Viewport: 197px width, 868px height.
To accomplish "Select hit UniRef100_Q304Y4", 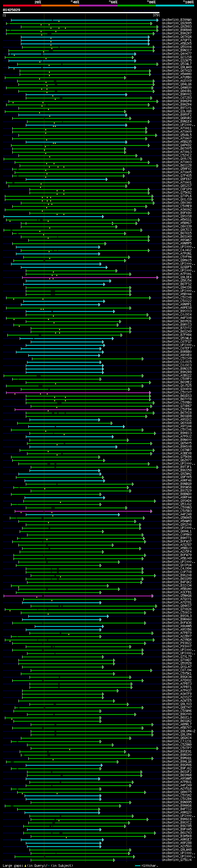I will (177, 389).
